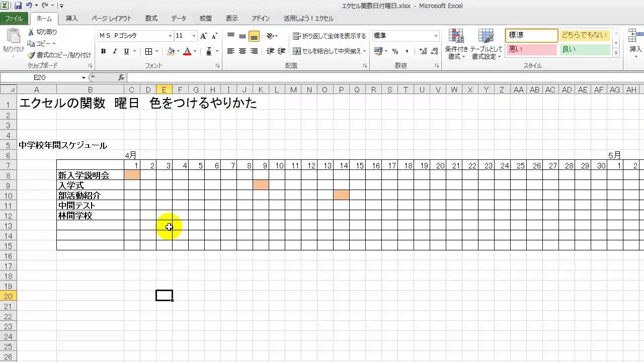Apply red font color
Image resolution: width=644 pixels, height=362 pixels.
point(187,51)
